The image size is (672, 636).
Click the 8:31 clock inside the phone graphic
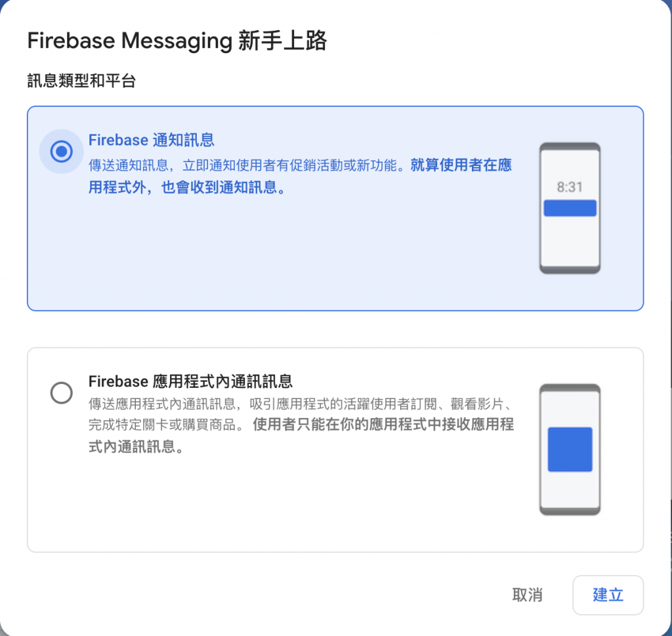(x=570, y=187)
